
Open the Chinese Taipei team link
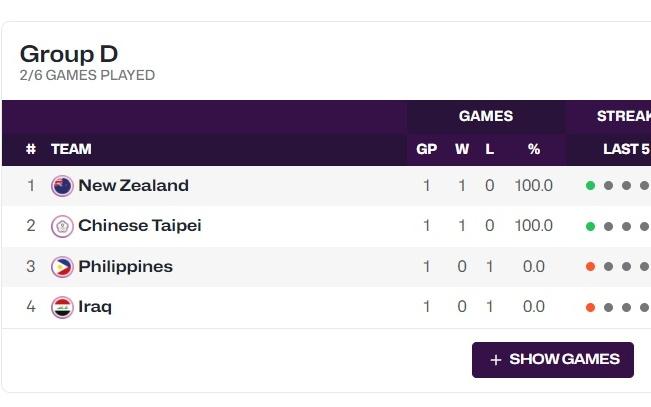140,226
